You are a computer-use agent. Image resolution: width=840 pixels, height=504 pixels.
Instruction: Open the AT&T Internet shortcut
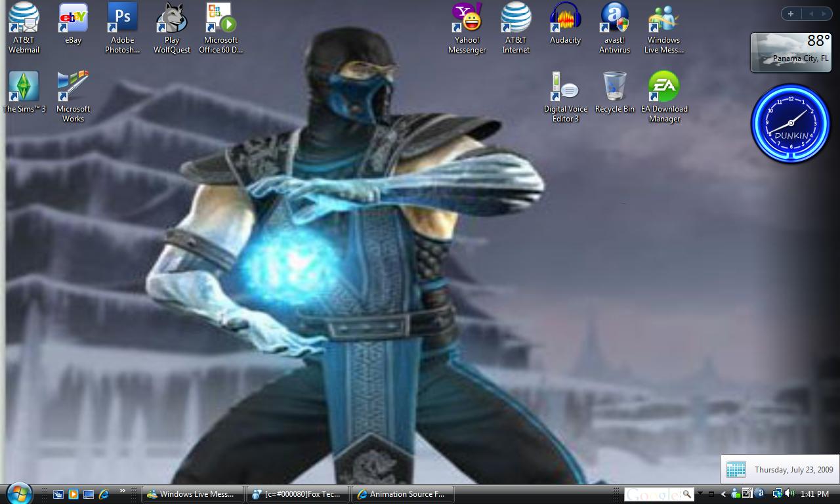[516, 28]
